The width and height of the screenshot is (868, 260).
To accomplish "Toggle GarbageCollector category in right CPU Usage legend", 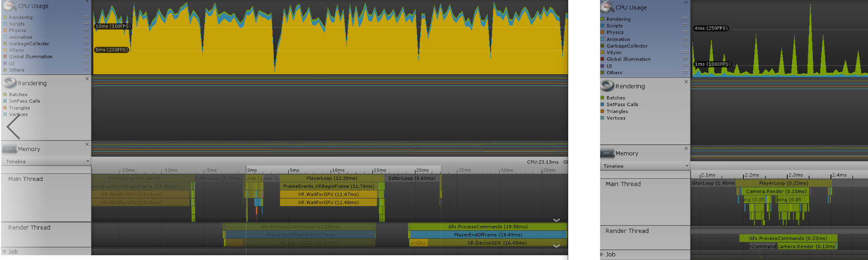I will pyautogui.click(x=603, y=46).
